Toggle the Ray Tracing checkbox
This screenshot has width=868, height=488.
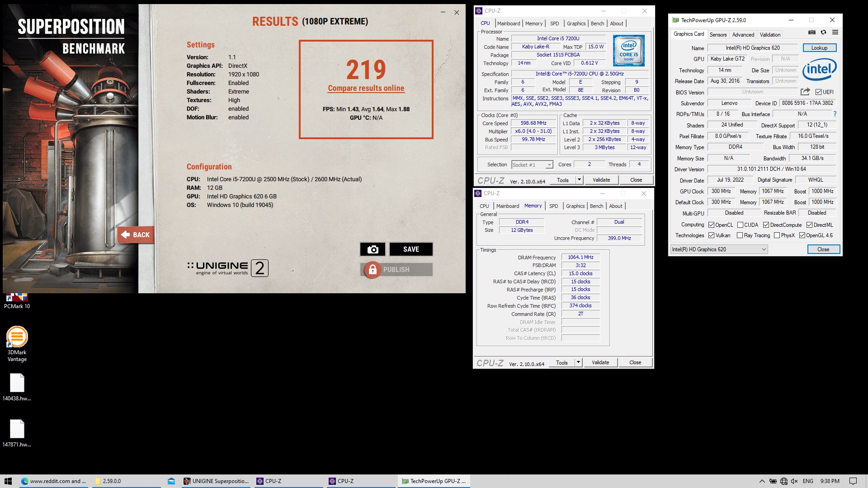(x=740, y=235)
